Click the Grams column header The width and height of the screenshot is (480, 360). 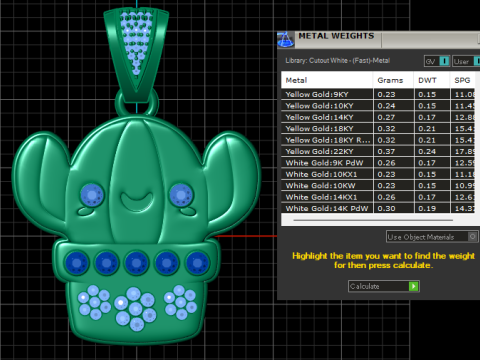point(393,80)
